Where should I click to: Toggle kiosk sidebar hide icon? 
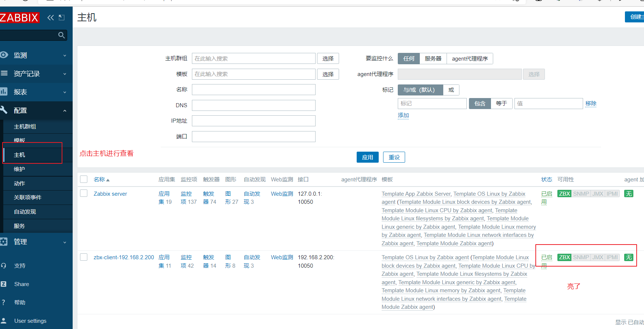62,17
